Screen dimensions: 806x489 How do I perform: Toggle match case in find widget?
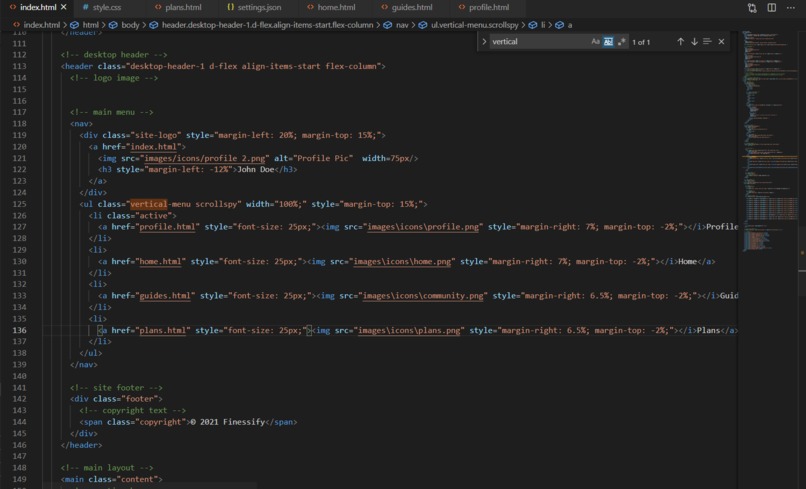[595, 42]
